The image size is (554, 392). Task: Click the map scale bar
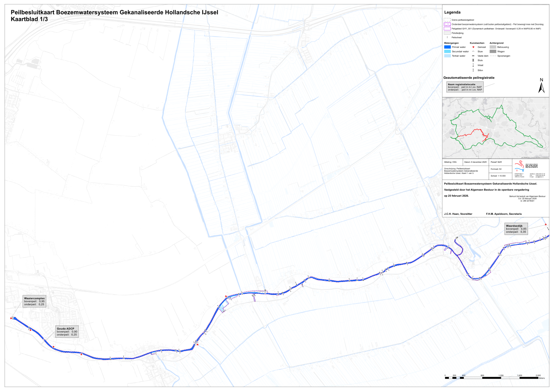[x=491, y=378]
